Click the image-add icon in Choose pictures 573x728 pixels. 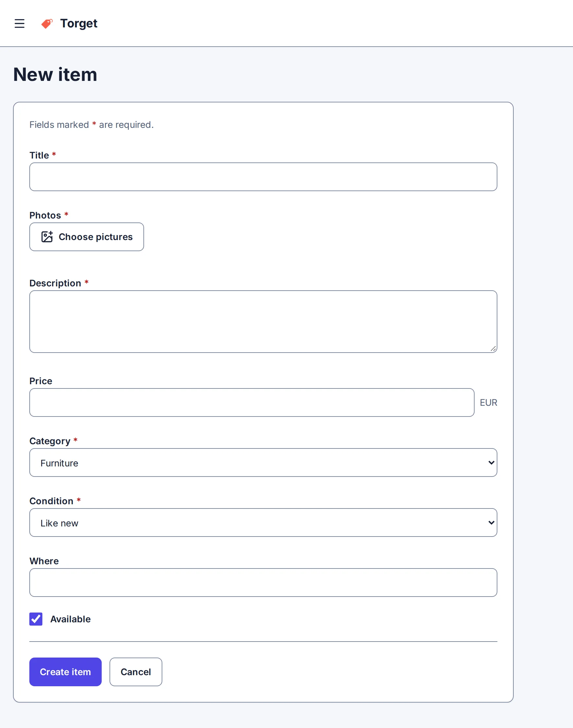[x=47, y=236]
